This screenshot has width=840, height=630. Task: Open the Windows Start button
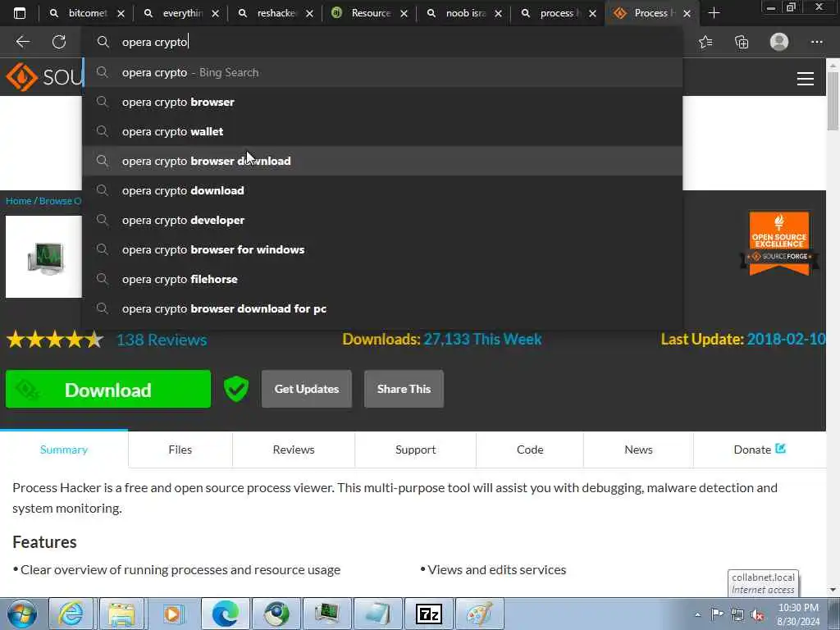point(22,614)
